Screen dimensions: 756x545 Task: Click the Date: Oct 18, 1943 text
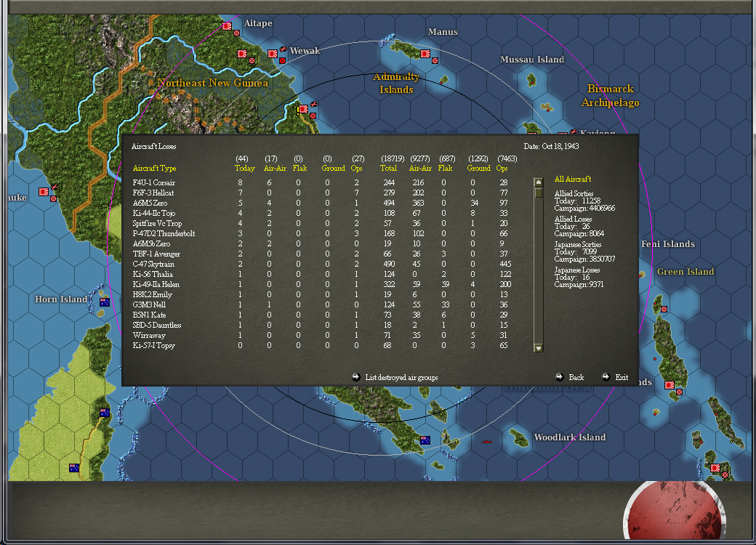point(551,146)
